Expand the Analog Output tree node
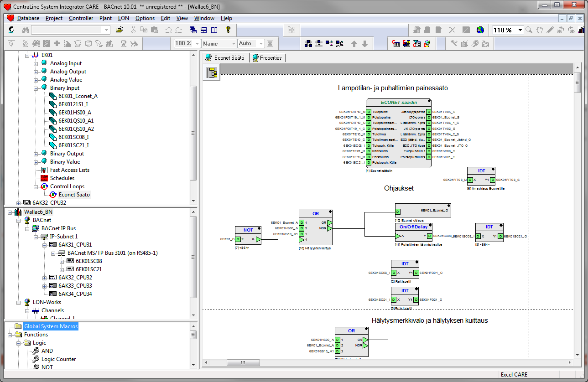The width and height of the screenshot is (588, 382). click(x=36, y=72)
